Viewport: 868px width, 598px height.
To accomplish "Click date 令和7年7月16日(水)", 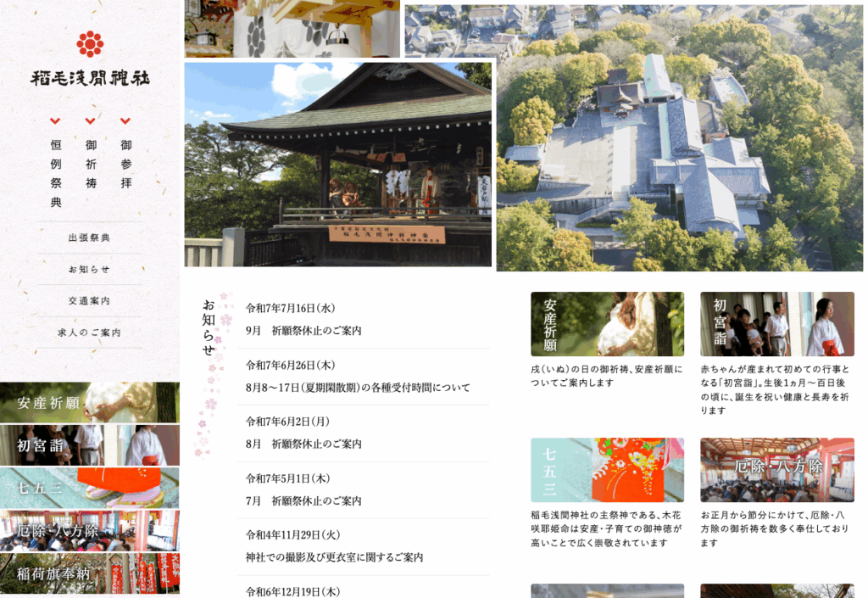I will pyautogui.click(x=291, y=309).
